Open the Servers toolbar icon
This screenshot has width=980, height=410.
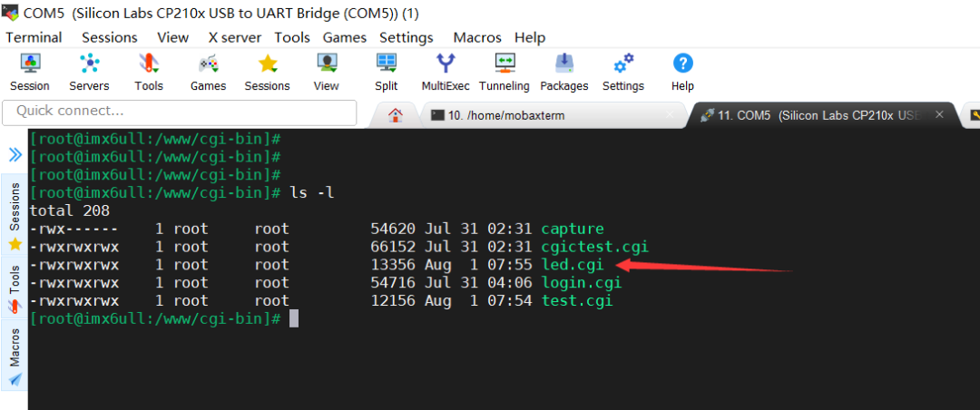(x=89, y=64)
